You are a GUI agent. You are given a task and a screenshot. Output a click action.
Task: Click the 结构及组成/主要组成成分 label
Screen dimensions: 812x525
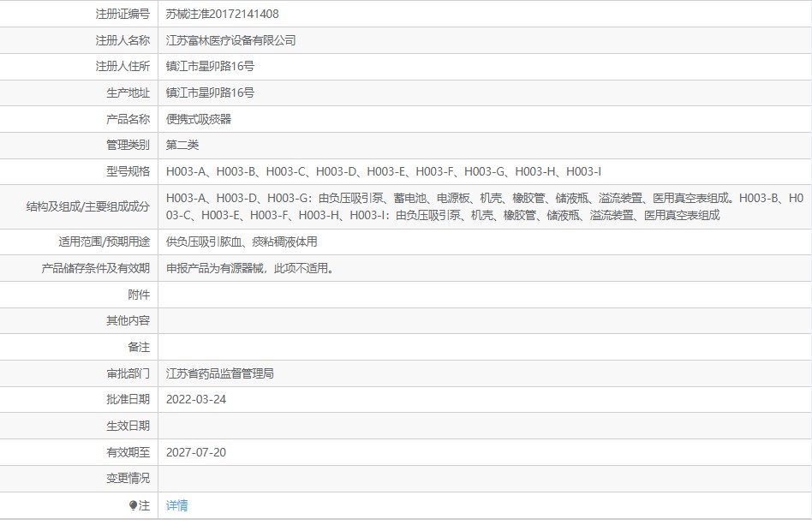(x=88, y=206)
